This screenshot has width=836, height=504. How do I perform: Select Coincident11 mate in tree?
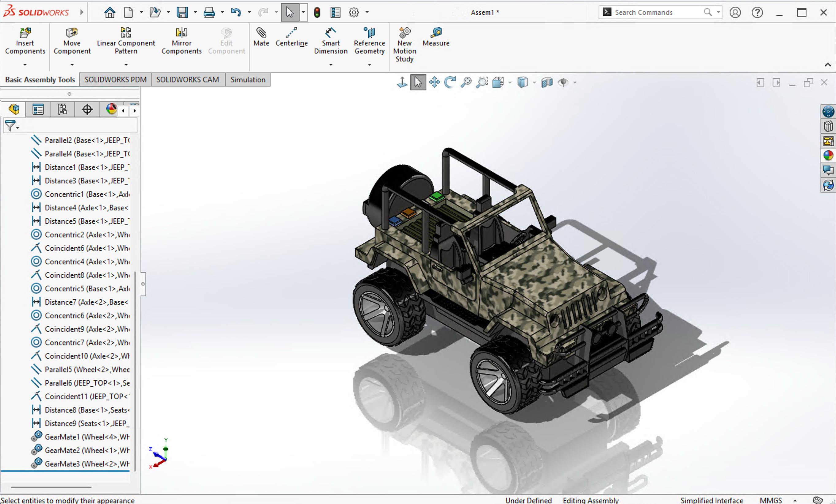point(80,396)
